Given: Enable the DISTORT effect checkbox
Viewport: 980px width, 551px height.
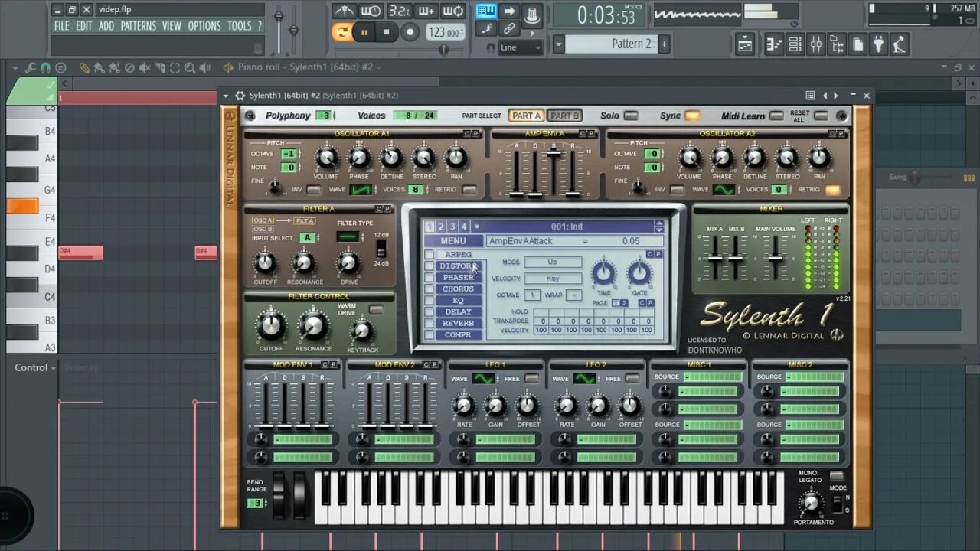Looking at the screenshot, I should [429, 266].
